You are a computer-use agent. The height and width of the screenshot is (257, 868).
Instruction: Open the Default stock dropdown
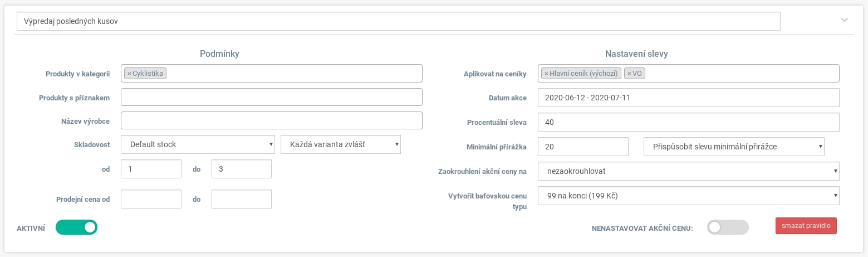(x=198, y=144)
